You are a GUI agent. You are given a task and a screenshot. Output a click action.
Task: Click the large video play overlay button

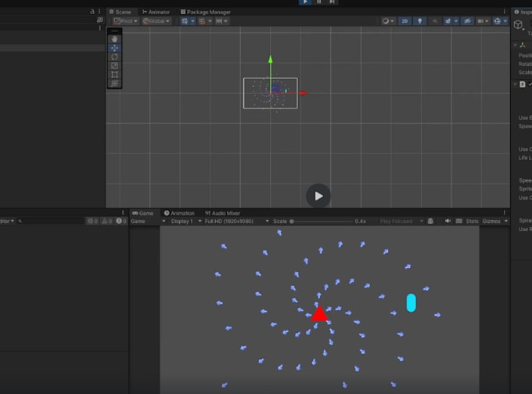click(x=318, y=196)
